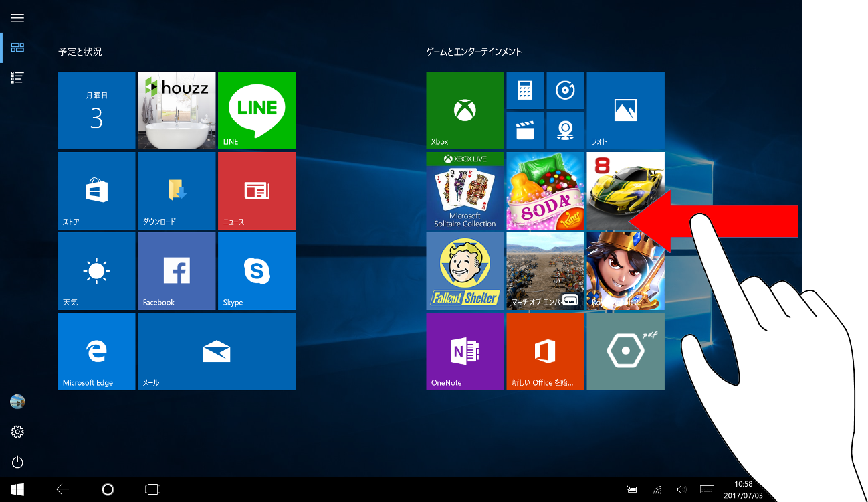The width and height of the screenshot is (868, 502).
Task: Open the ダウンロード downloads folder tile
Action: 177,191
